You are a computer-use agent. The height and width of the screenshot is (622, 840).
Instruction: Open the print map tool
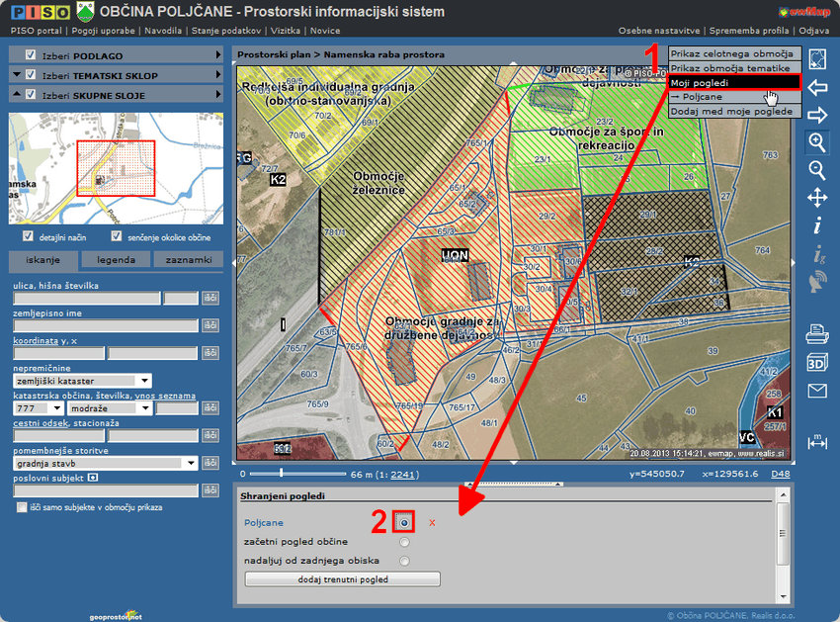click(x=817, y=334)
